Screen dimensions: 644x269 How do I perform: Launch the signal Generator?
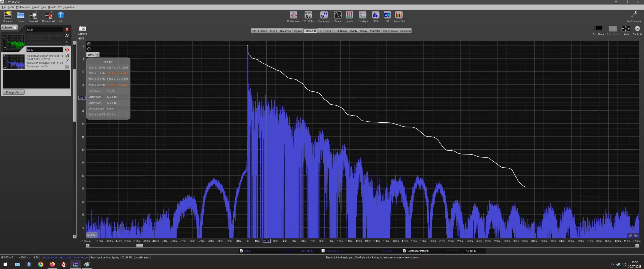click(x=324, y=17)
